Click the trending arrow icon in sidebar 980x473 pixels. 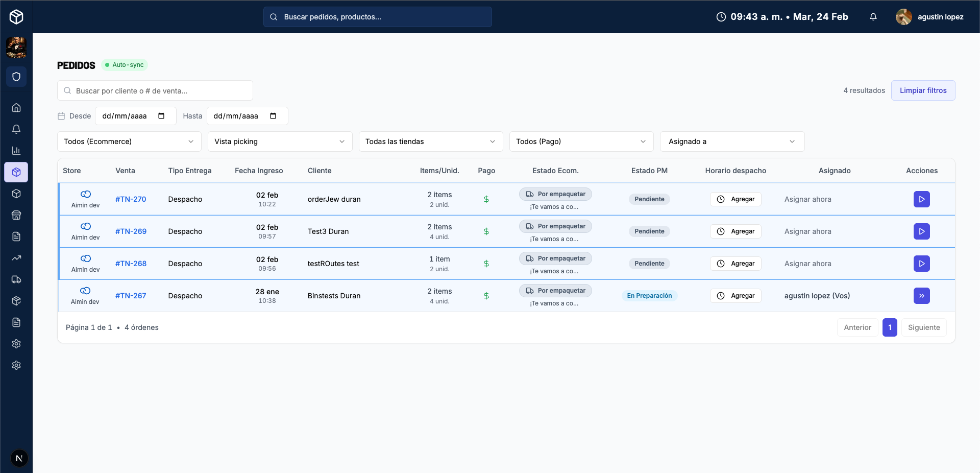(16, 258)
